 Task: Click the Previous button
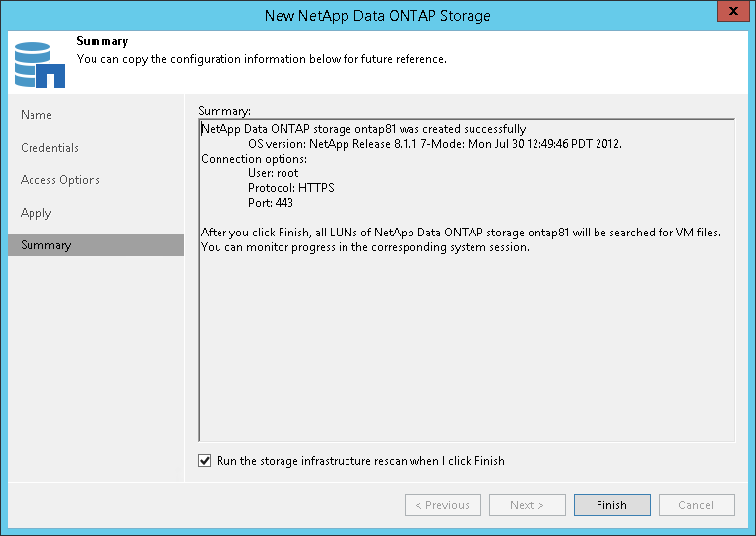pos(442,505)
